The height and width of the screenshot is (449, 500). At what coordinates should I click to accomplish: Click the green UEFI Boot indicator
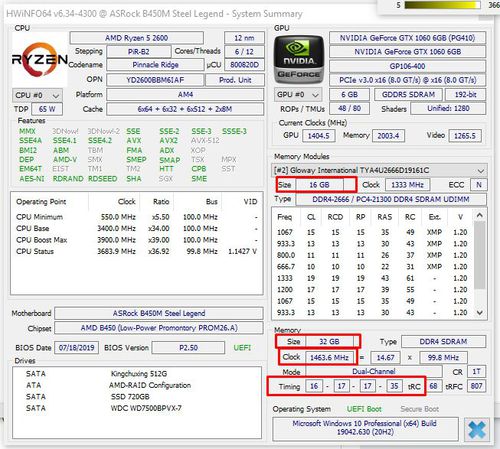[x=364, y=409]
